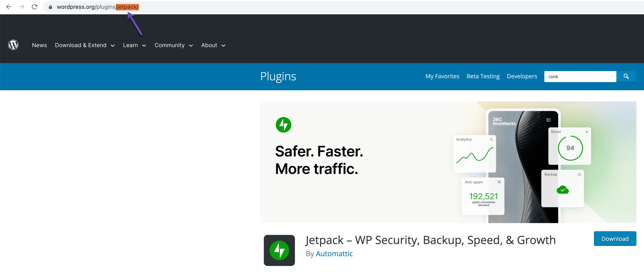Image resolution: width=644 pixels, height=276 pixels.
Task: Click the WordPress logo
Action: (13, 45)
